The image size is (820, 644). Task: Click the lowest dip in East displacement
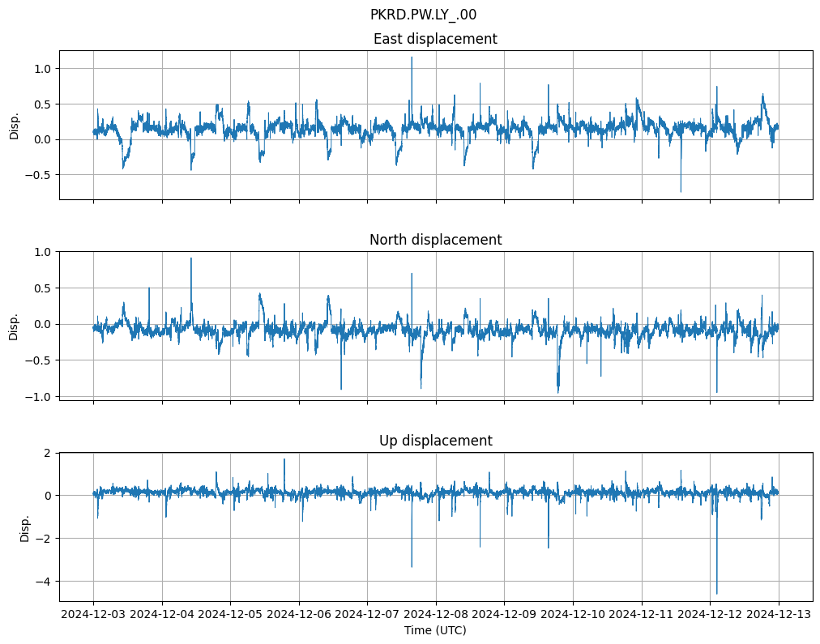(x=681, y=191)
